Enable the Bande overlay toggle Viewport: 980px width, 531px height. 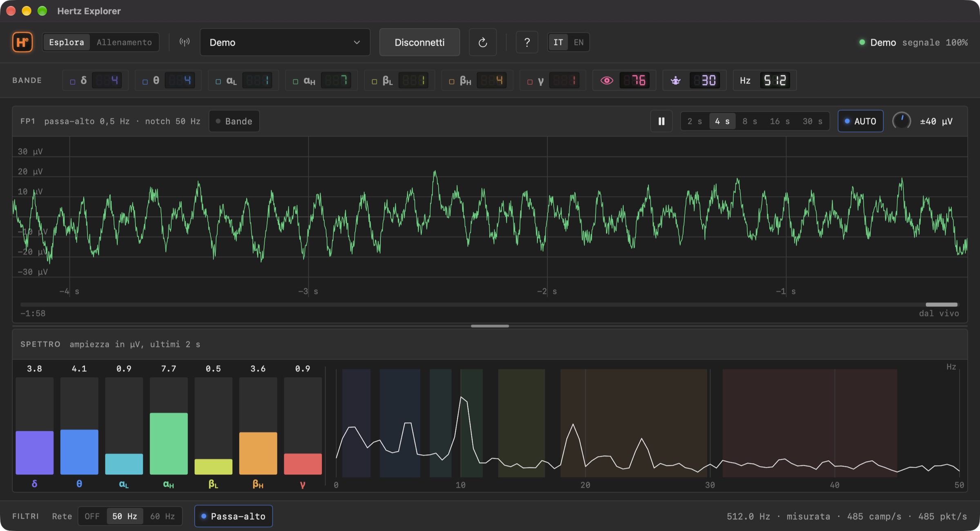[x=234, y=121]
